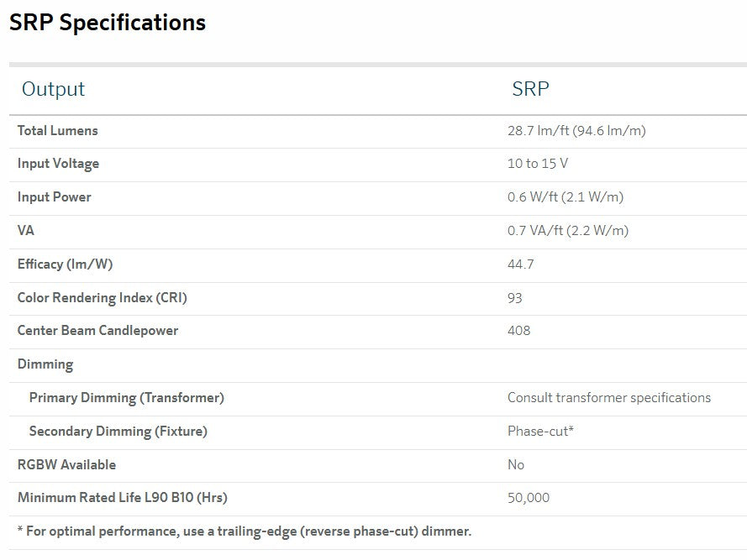Click the Phase-cut* dimming value
This screenshot has height=560, width=747.
[540, 431]
